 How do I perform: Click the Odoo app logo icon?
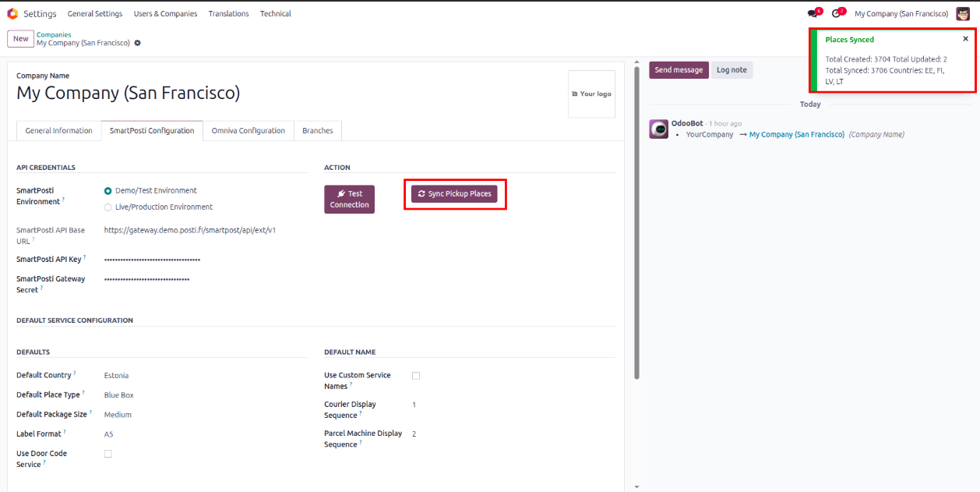[x=12, y=13]
